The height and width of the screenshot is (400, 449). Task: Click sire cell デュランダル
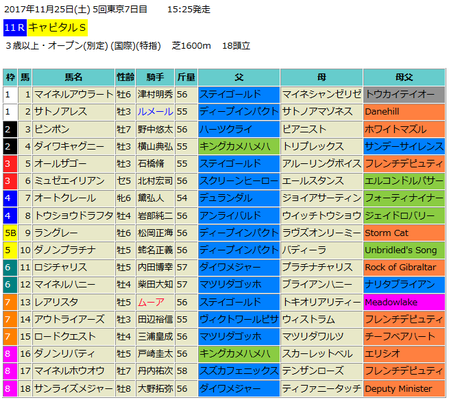239,198
